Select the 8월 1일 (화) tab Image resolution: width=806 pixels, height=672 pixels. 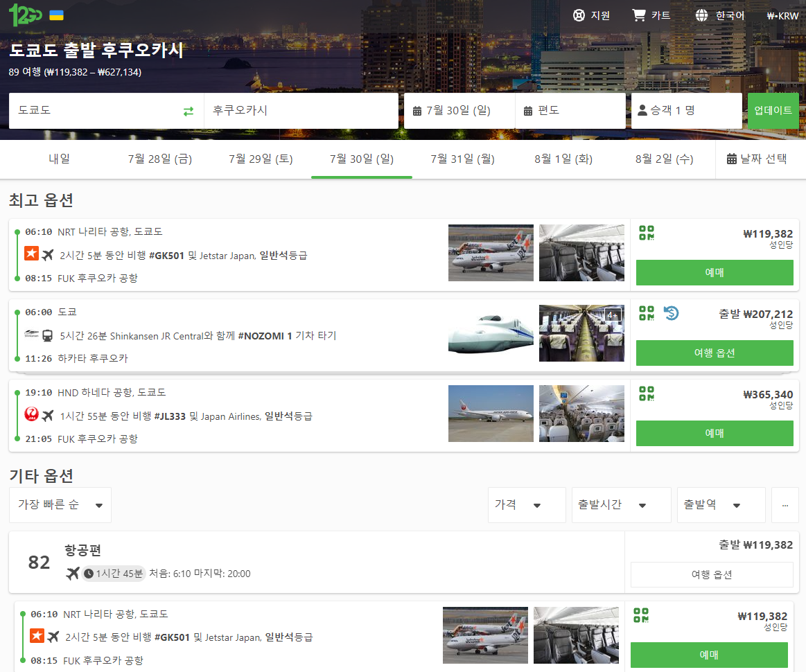click(563, 159)
